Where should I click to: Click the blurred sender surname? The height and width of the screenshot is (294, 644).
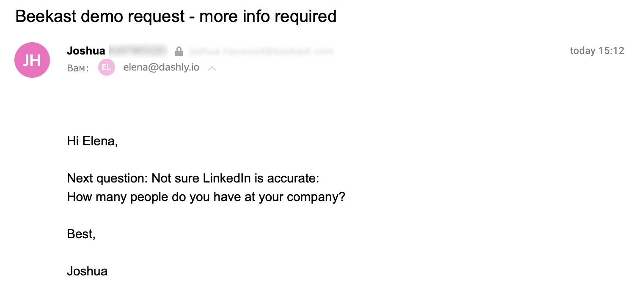[138, 51]
